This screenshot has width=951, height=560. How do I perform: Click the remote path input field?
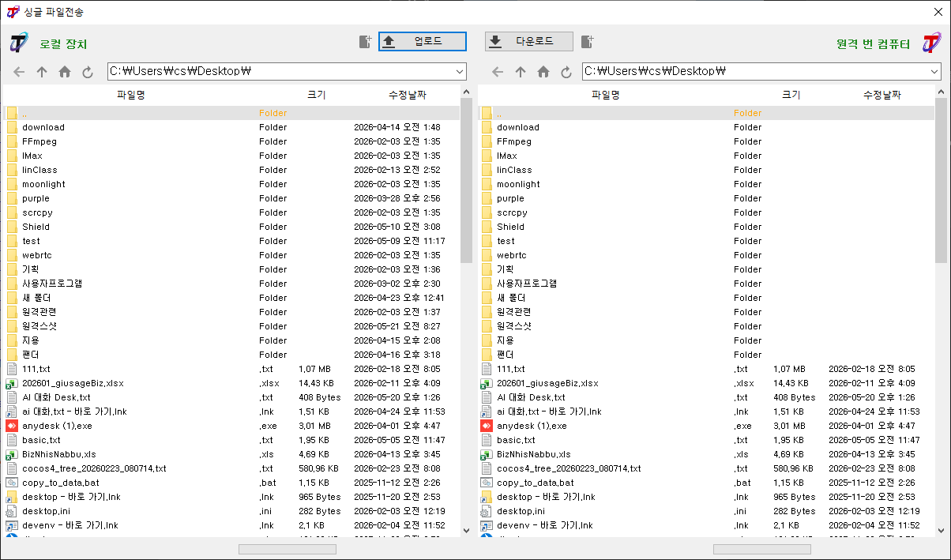[x=755, y=72]
